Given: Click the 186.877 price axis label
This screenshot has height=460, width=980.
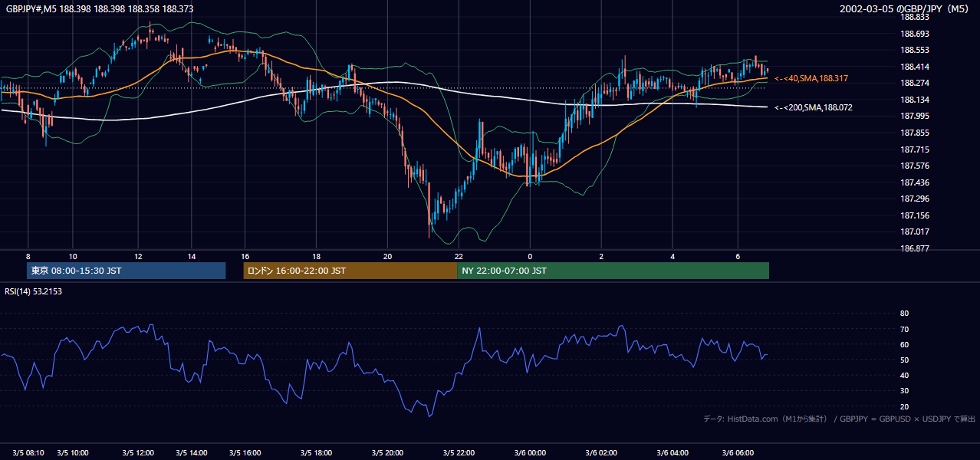Looking at the screenshot, I should pyautogui.click(x=915, y=248).
